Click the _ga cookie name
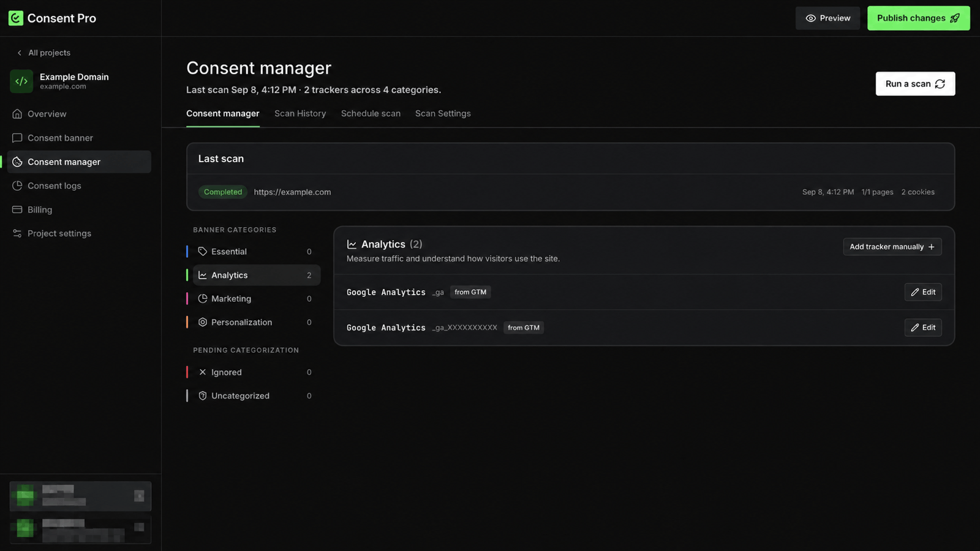980x551 pixels. click(x=438, y=293)
